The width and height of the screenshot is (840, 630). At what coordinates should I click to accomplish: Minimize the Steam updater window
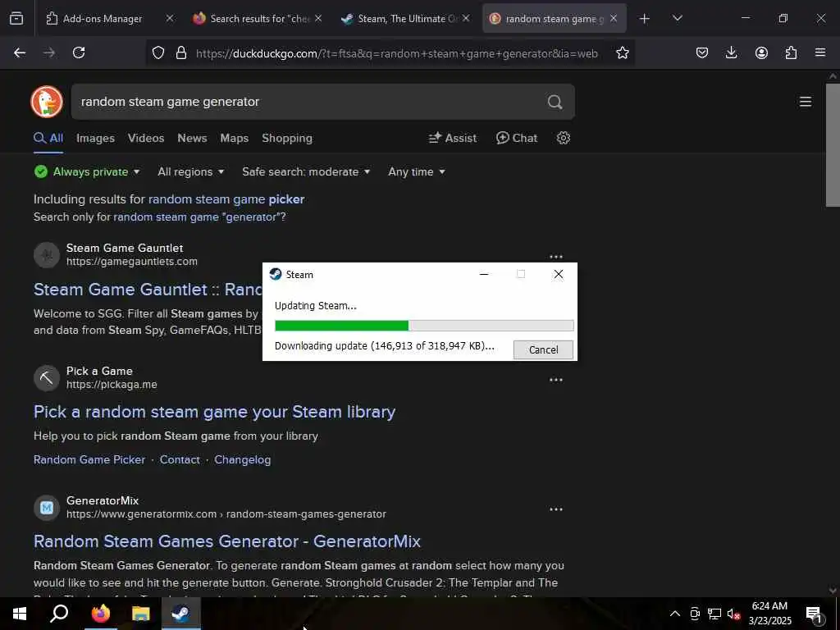coord(484,274)
